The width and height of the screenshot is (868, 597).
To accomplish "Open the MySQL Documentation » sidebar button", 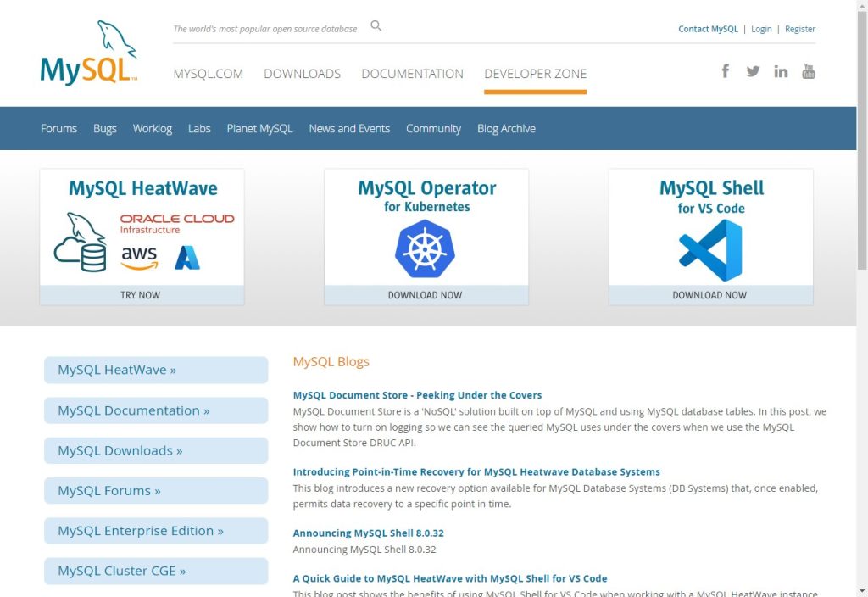I will coord(156,410).
